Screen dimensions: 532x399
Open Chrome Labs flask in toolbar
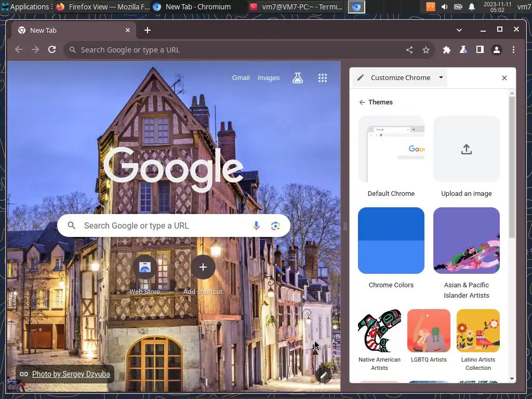tap(463, 50)
